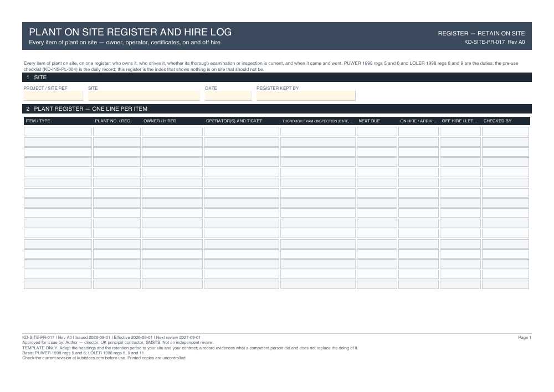Screen dimensions: 554x392
Task: Click the 'TEMPLATE ONLY' footer line
Action: pyautogui.click(x=190, y=348)
